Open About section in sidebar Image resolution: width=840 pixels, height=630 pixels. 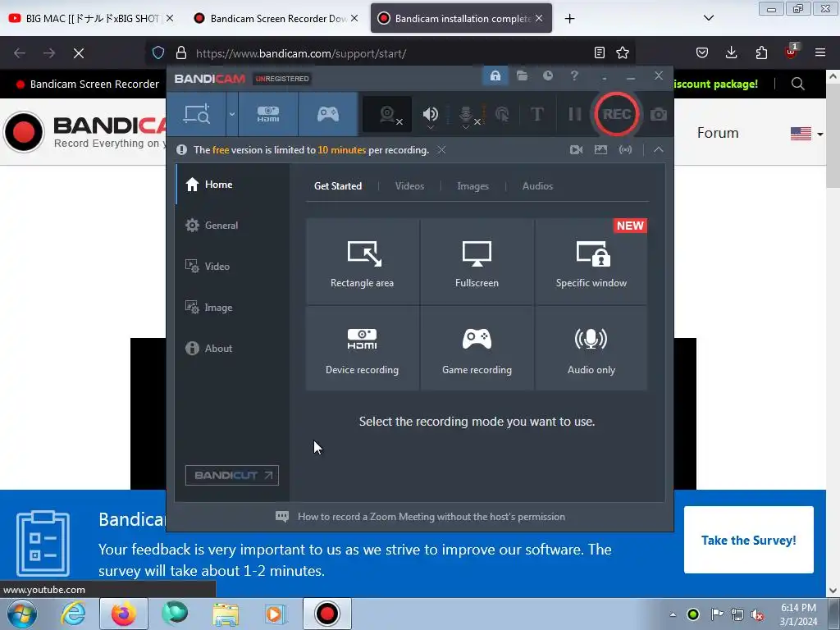pyautogui.click(x=232, y=348)
